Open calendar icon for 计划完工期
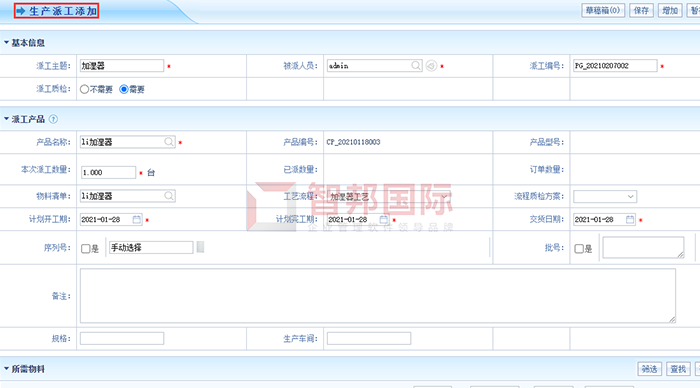 383,219
